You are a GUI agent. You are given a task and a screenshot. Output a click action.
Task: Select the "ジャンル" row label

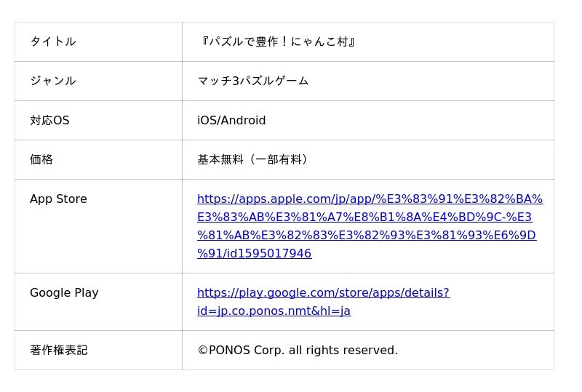click(52, 81)
